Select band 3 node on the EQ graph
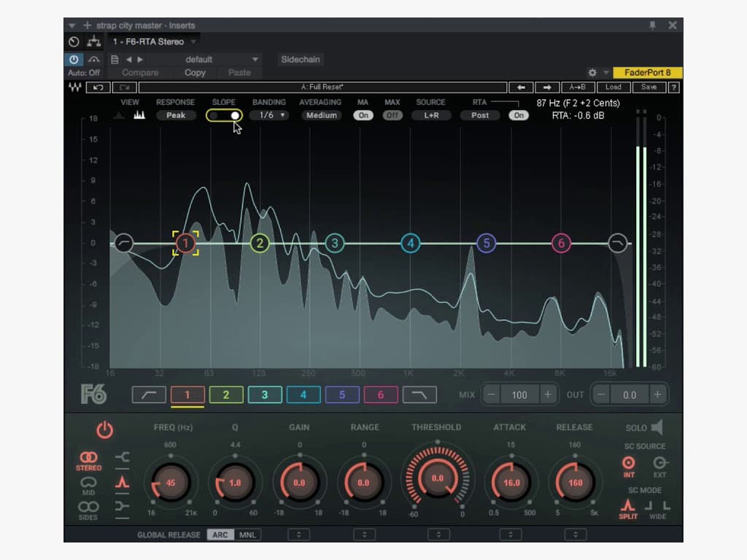The image size is (747, 560). pos(335,244)
